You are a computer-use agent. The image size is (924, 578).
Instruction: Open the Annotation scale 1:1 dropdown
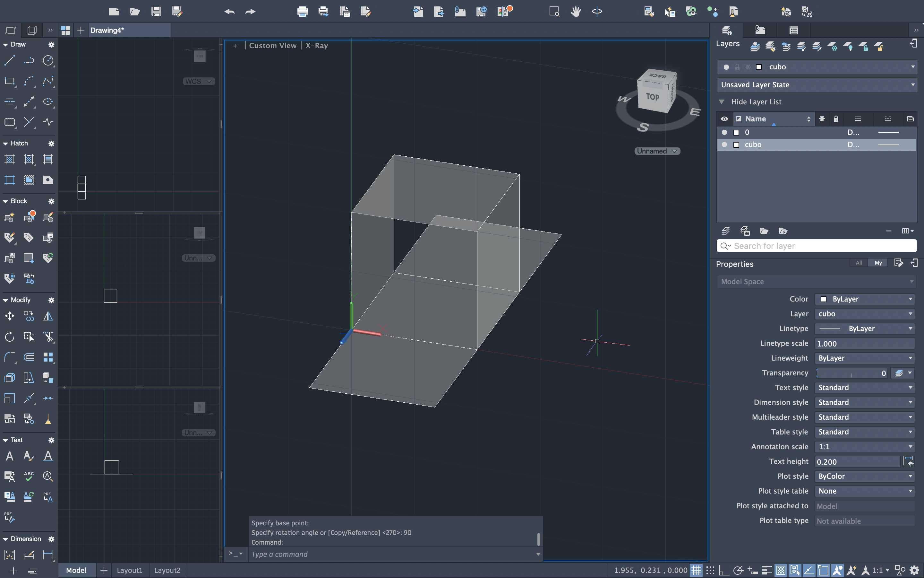point(865,446)
